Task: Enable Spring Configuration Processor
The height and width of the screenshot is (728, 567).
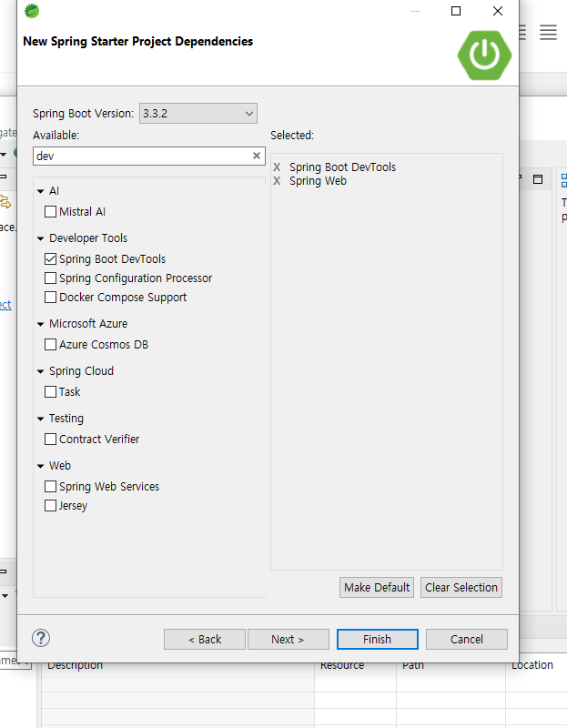Action: click(x=50, y=278)
